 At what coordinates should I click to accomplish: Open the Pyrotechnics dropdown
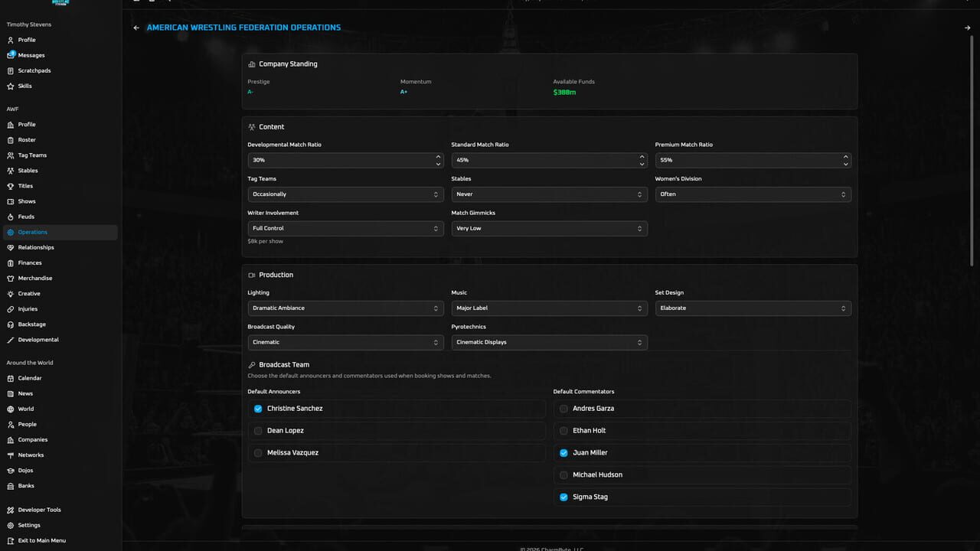549,342
